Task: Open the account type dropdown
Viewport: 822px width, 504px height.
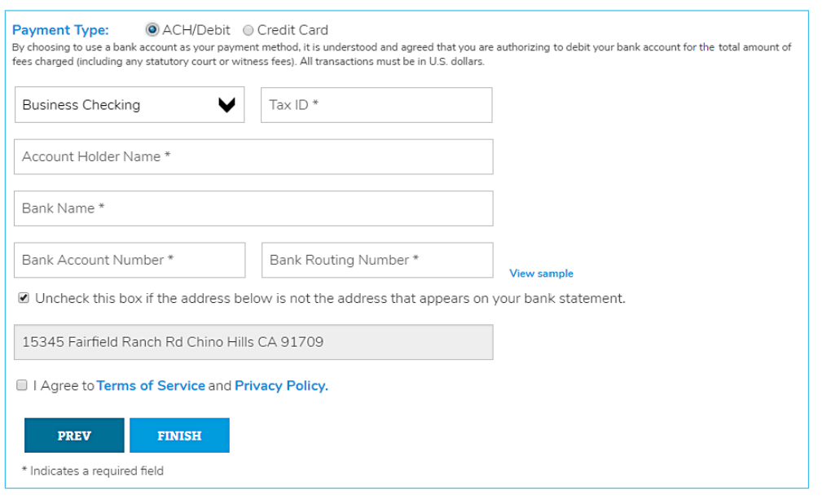Action: 129,104
